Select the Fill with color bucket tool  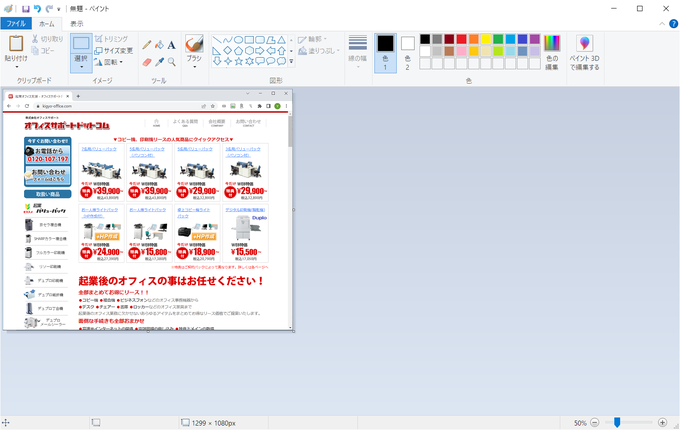pyautogui.click(x=159, y=44)
